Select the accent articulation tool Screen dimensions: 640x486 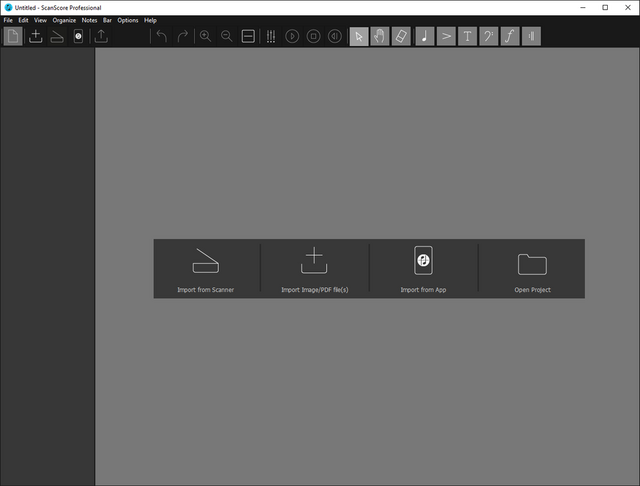(446, 36)
